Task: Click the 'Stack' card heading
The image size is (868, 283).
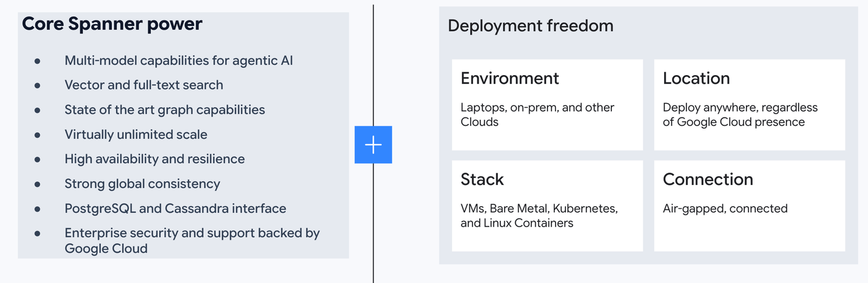Action: pyautogui.click(x=482, y=179)
